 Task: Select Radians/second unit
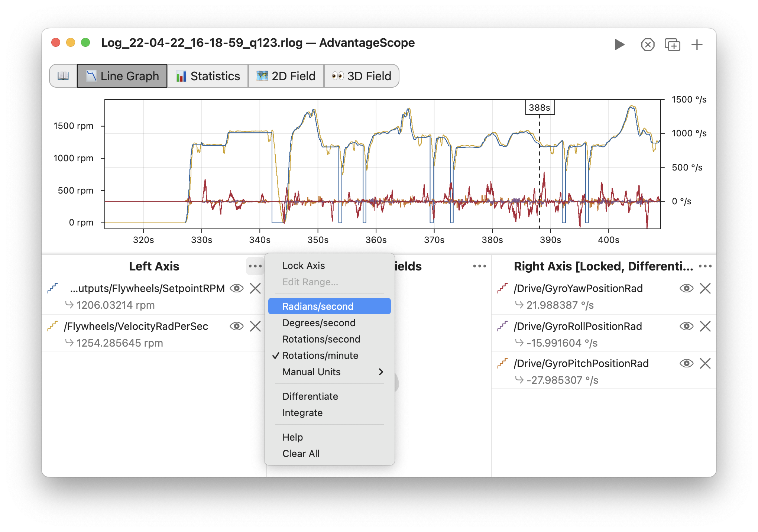click(x=329, y=306)
